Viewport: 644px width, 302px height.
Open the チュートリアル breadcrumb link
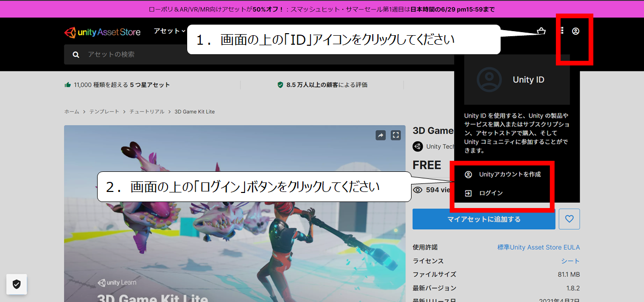pos(147,112)
